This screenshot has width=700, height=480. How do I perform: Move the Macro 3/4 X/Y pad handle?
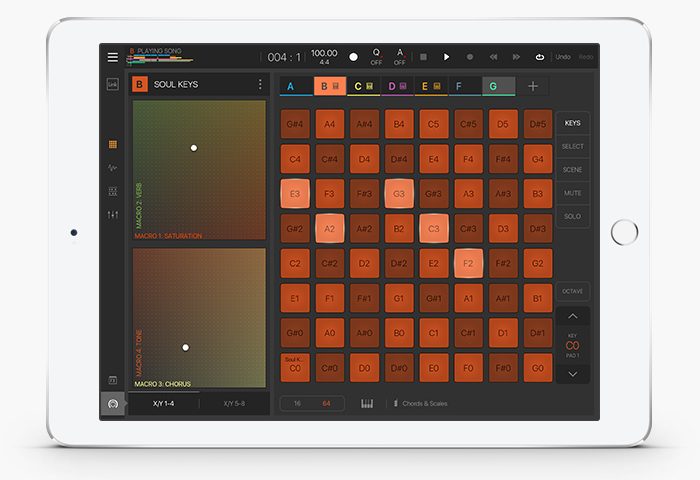pyautogui.click(x=186, y=347)
